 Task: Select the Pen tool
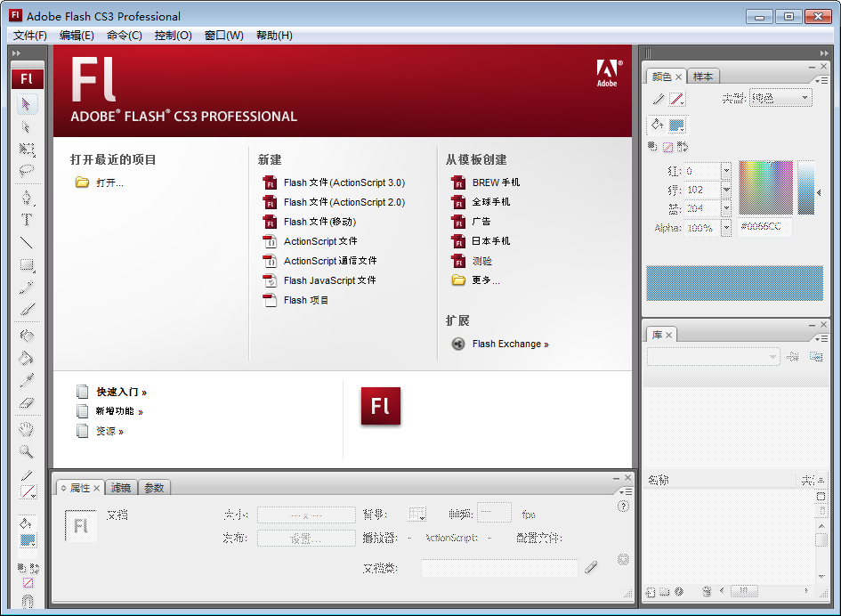pyautogui.click(x=27, y=198)
